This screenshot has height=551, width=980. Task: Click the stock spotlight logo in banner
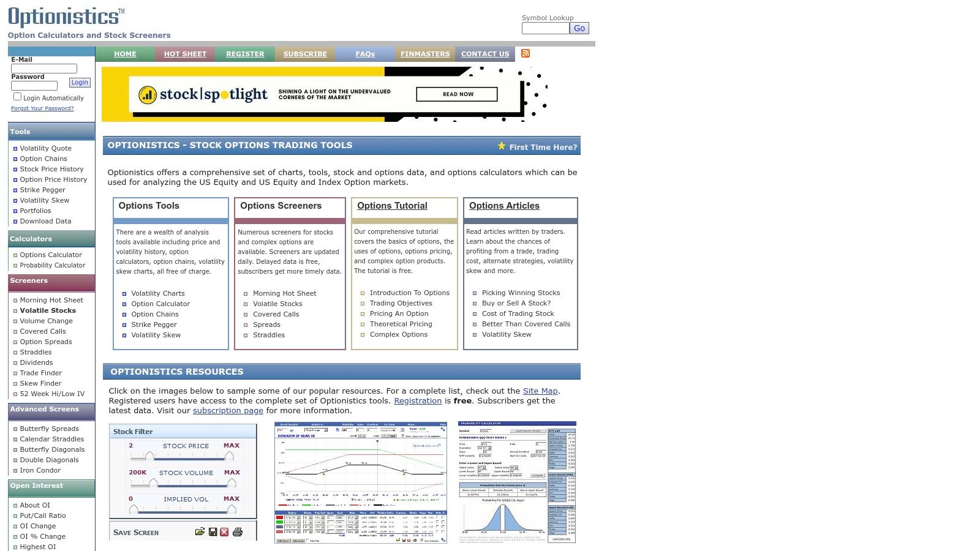203,94
